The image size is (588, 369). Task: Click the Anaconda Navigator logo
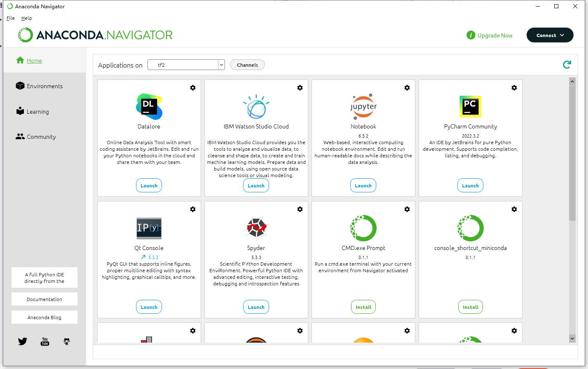(95, 35)
